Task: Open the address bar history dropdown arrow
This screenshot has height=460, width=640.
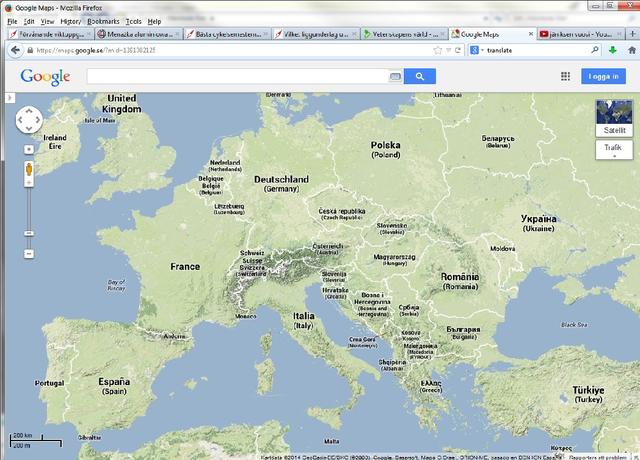Action: (x=449, y=50)
